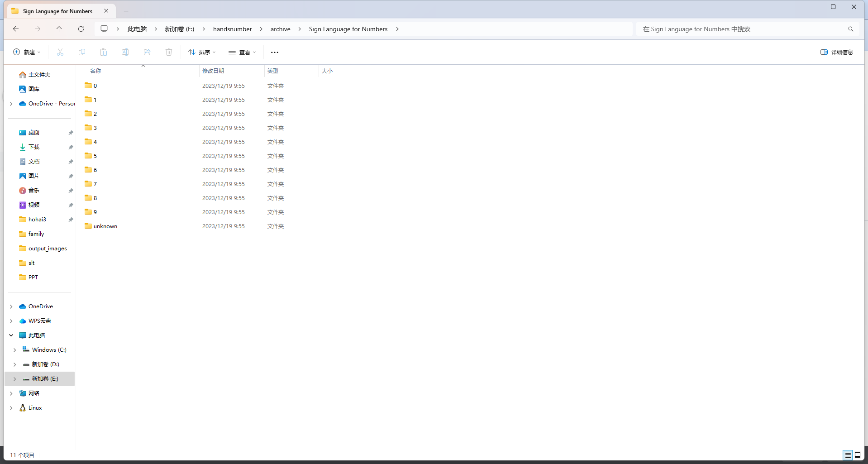
Task: Unpin hohai3 using its pin icon
Action: coord(71,220)
